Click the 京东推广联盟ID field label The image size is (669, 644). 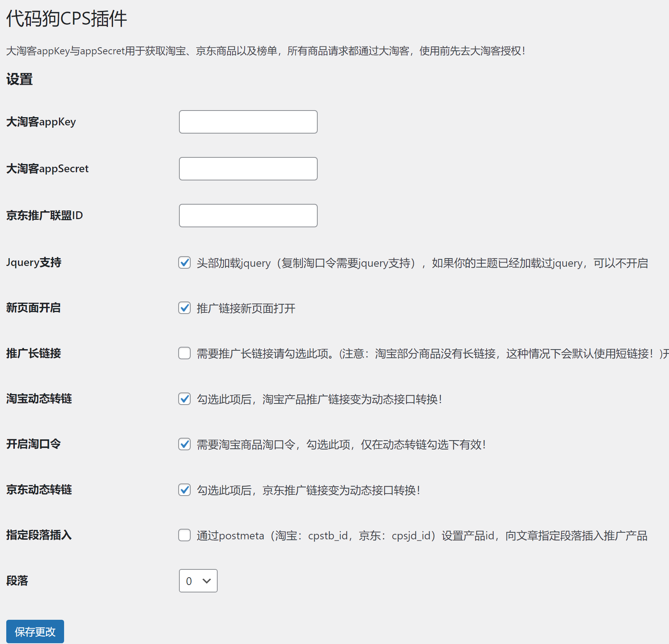(45, 216)
